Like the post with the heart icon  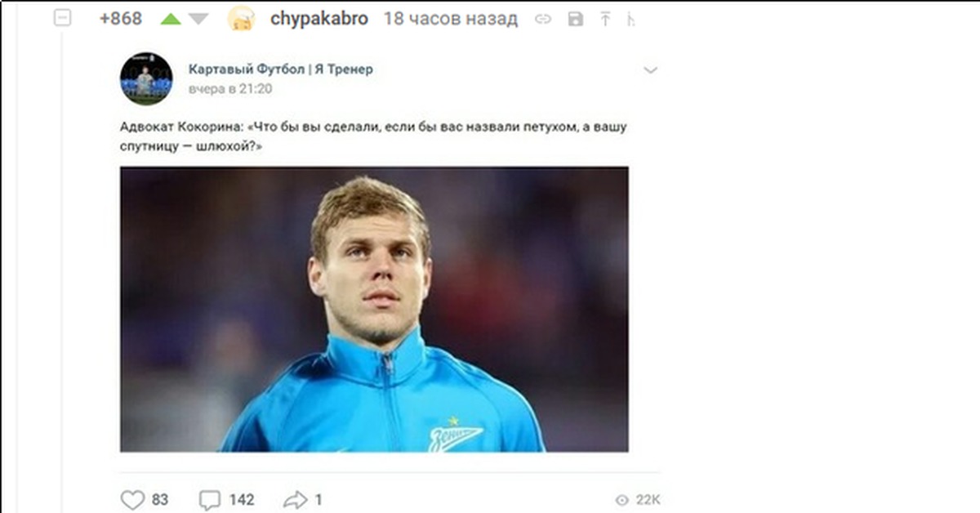[x=132, y=499]
